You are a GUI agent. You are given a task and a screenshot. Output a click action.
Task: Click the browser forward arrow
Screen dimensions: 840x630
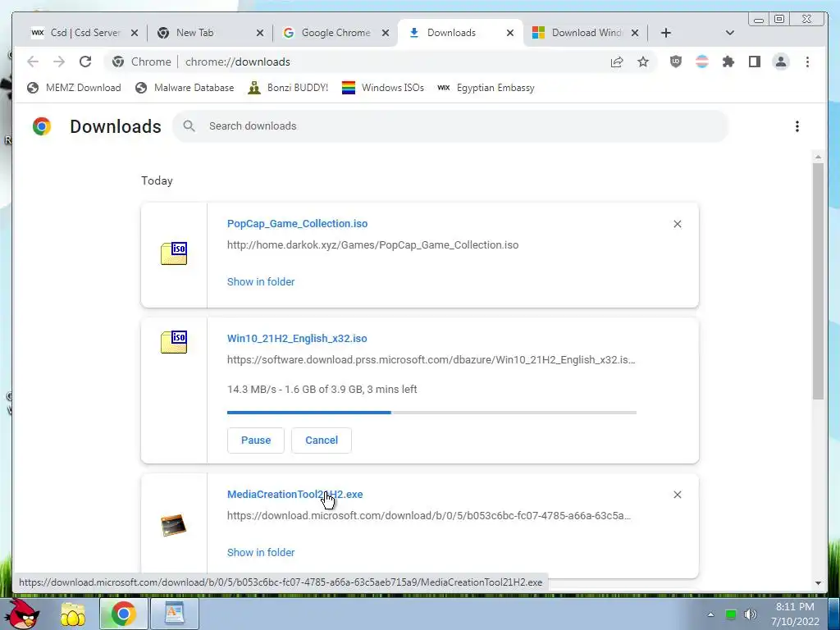pos(59,62)
